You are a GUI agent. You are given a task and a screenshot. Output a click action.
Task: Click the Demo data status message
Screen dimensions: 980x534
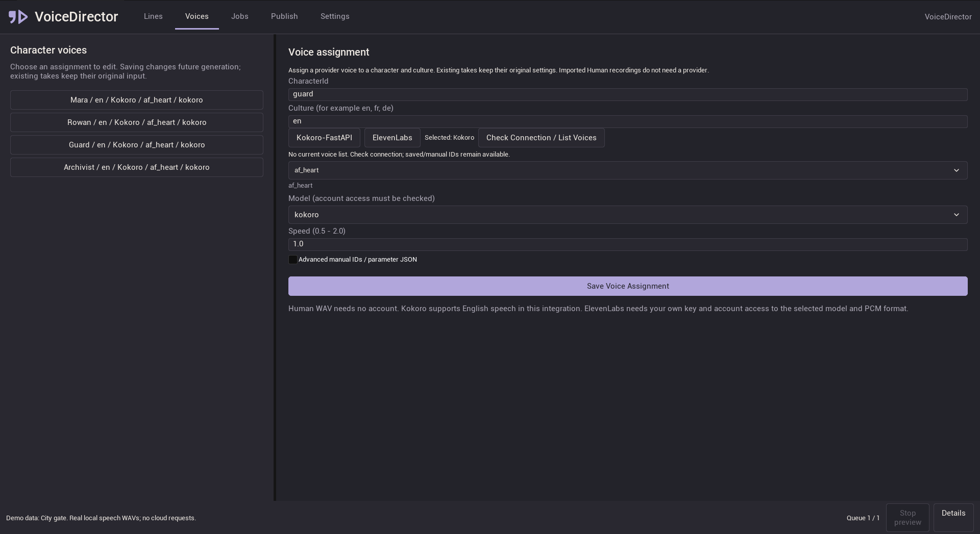(101, 518)
